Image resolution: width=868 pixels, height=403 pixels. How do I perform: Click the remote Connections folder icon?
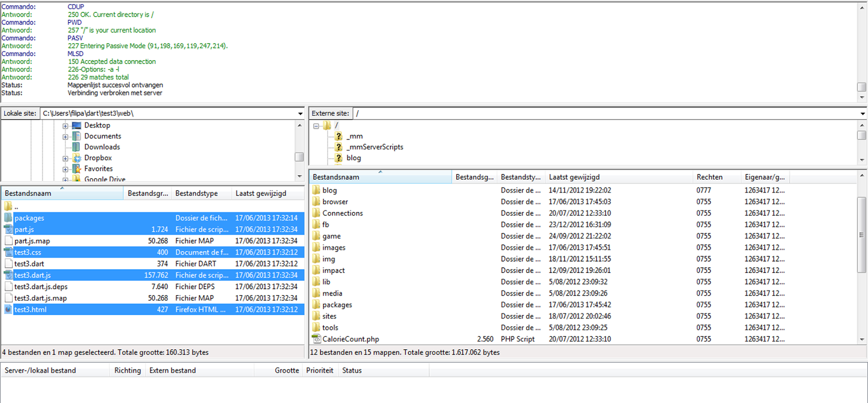[316, 213]
